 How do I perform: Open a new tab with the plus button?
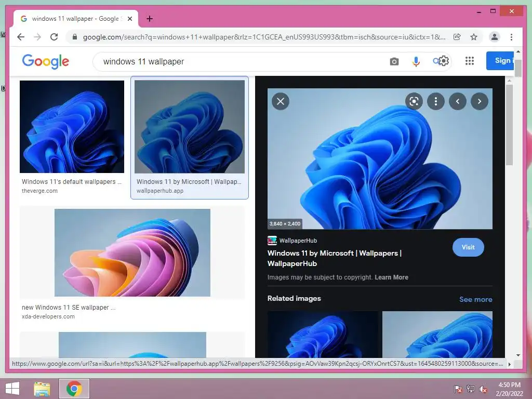[149, 19]
